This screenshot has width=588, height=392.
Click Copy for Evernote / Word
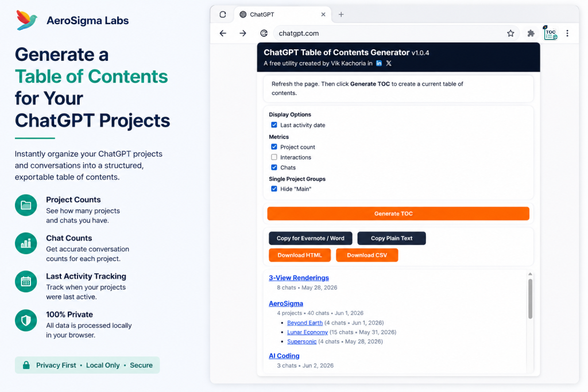(311, 238)
